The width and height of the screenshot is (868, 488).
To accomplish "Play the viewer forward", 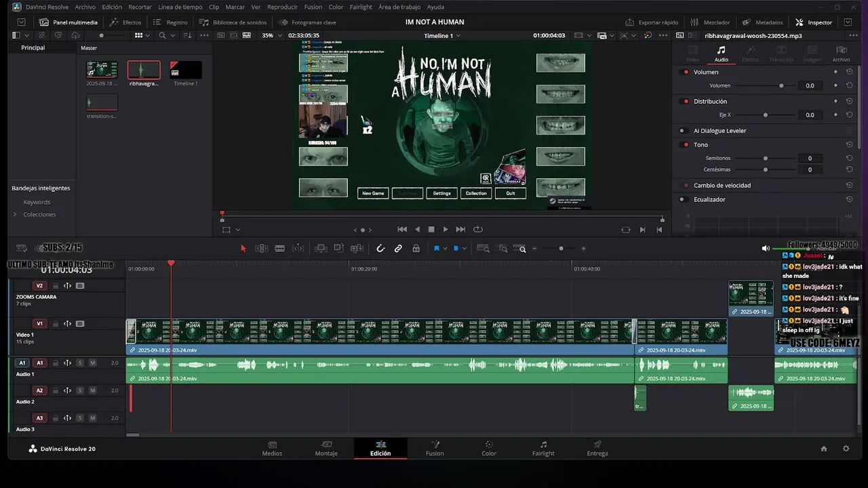I will pos(446,230).
